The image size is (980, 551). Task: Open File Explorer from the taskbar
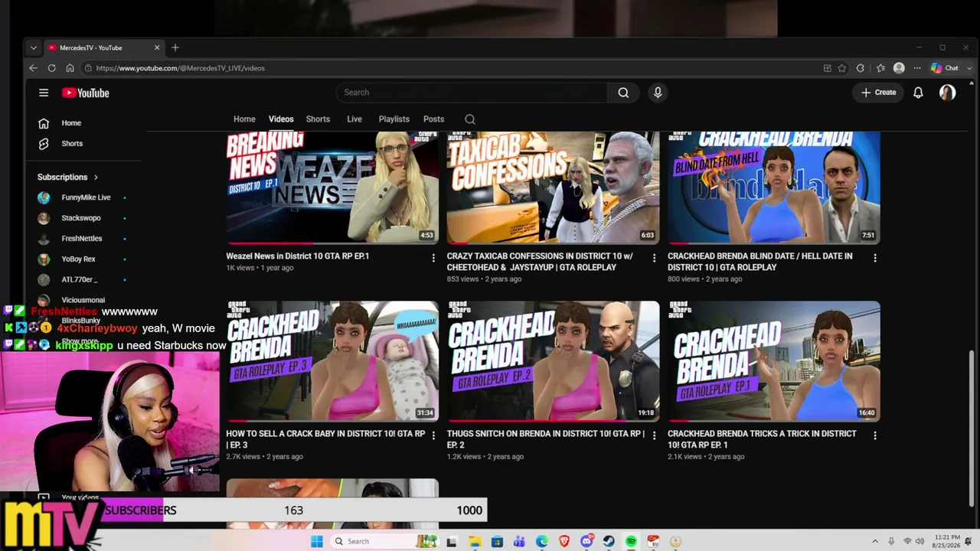pos(475,541)
